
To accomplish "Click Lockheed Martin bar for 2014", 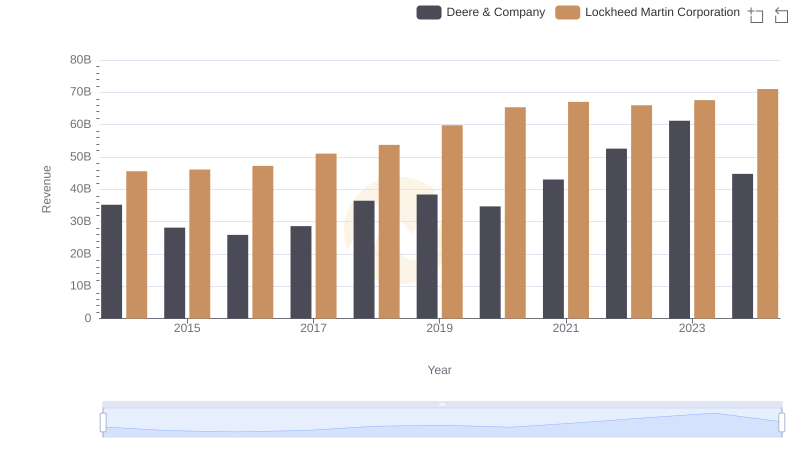I will [x=137, y=245].
